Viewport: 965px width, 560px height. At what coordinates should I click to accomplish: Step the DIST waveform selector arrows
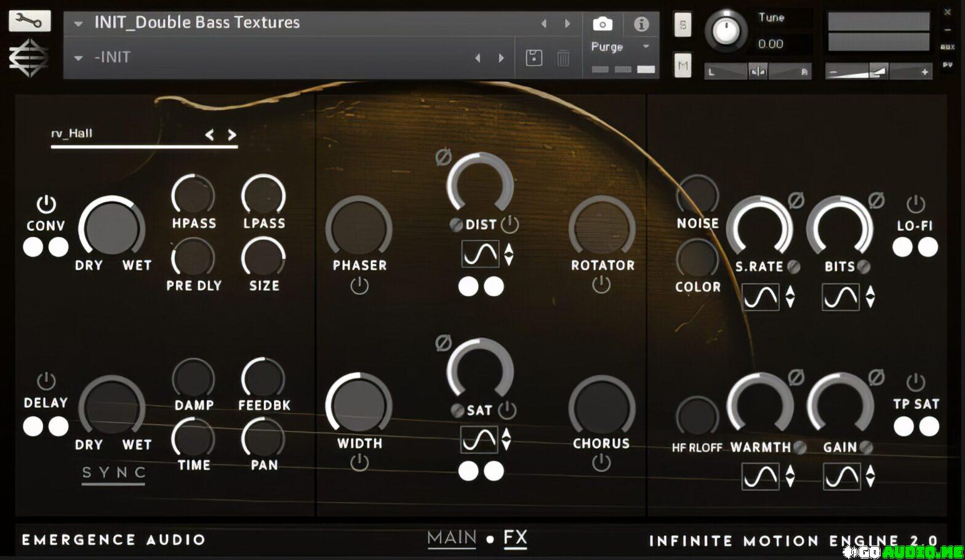(x=508, y=254)
